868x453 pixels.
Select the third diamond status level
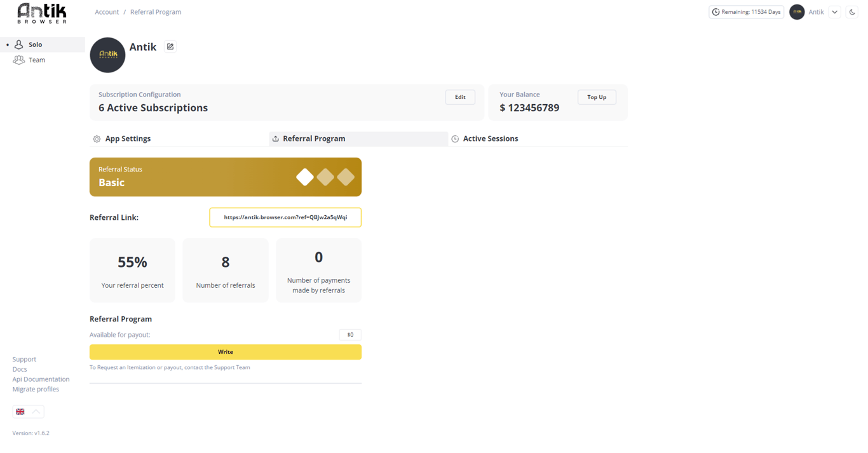coord(346,177)
